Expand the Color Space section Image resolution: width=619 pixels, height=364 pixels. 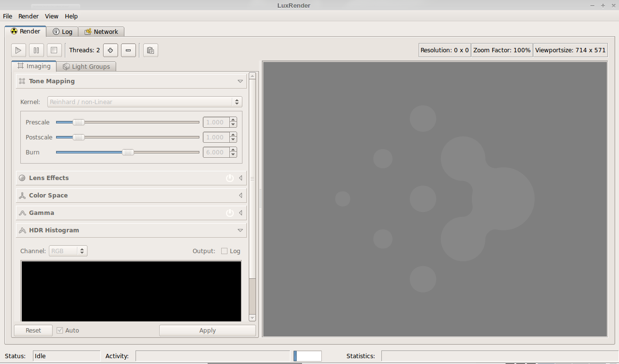coord(241,196)
